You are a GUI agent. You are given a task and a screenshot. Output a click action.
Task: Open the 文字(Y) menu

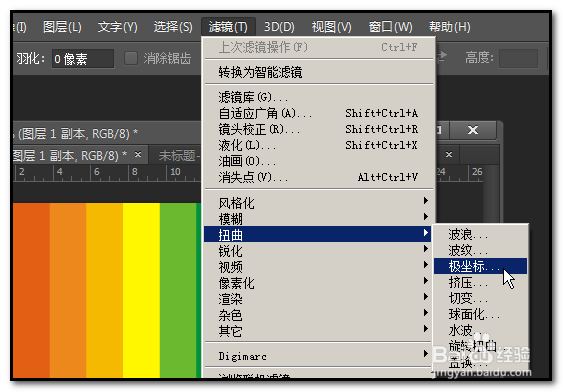coord(117,27)
